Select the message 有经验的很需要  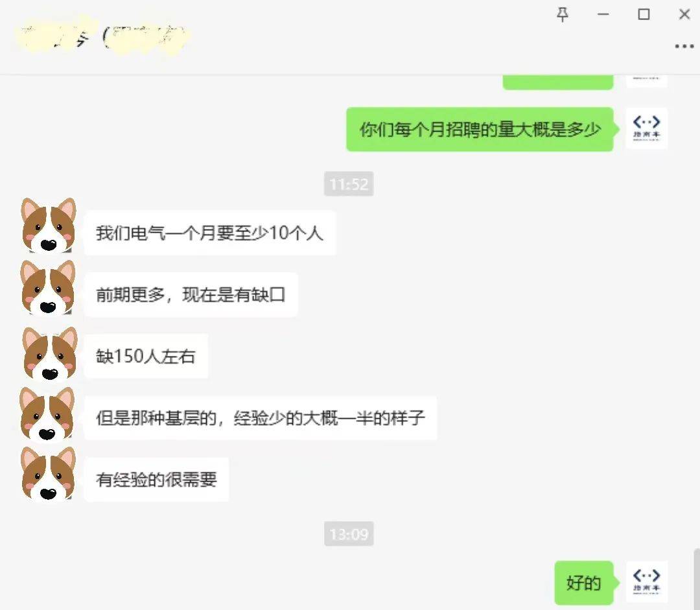(156, 480)
